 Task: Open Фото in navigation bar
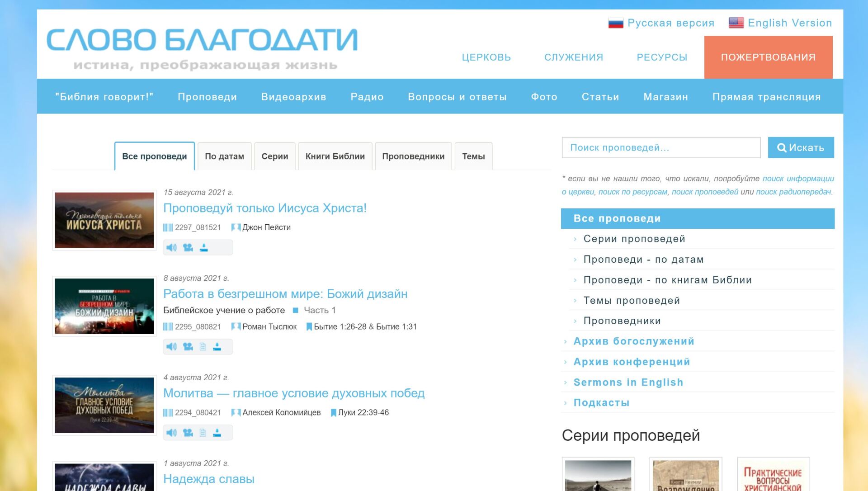tap(544, 97)
